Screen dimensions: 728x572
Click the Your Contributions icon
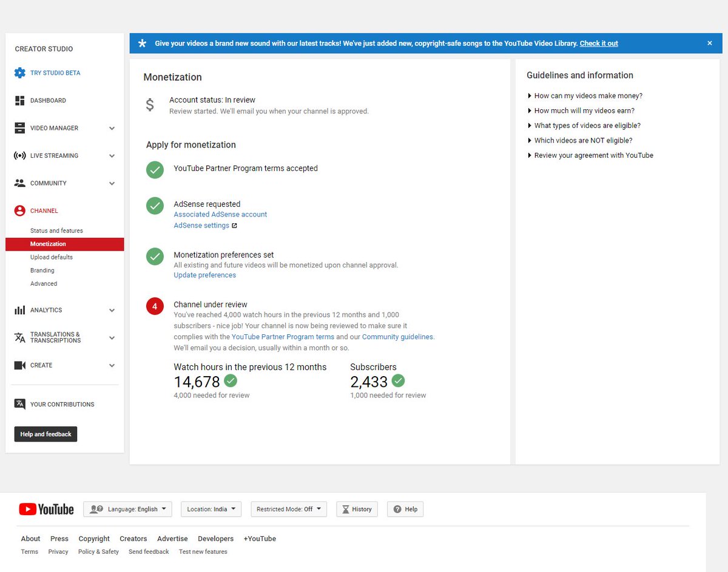point(19,404)
